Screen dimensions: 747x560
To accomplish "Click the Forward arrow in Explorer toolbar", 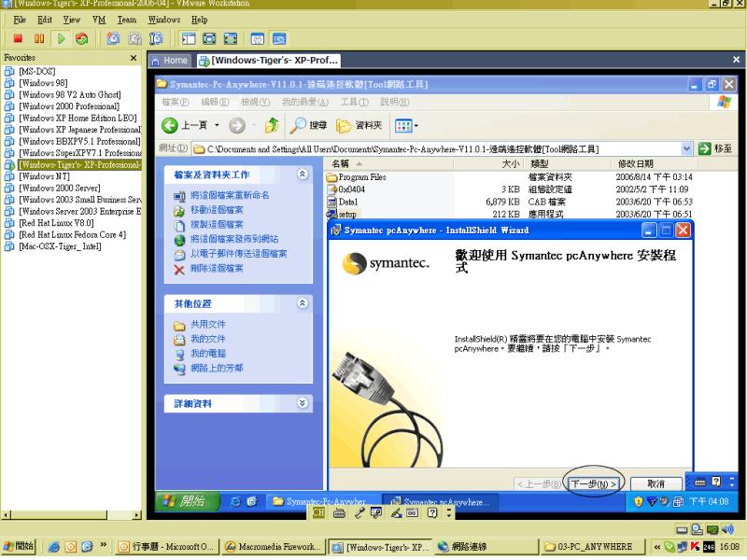I will coord(237,126).
